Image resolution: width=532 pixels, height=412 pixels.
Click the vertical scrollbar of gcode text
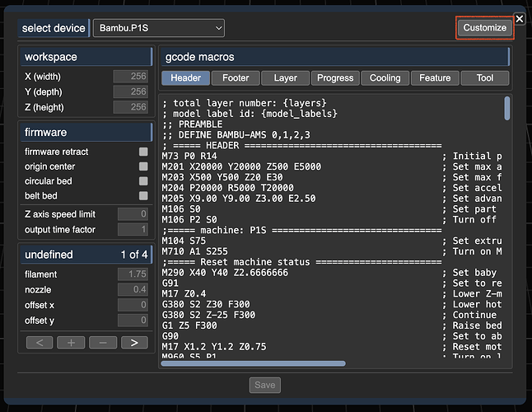tap(506, 109)
